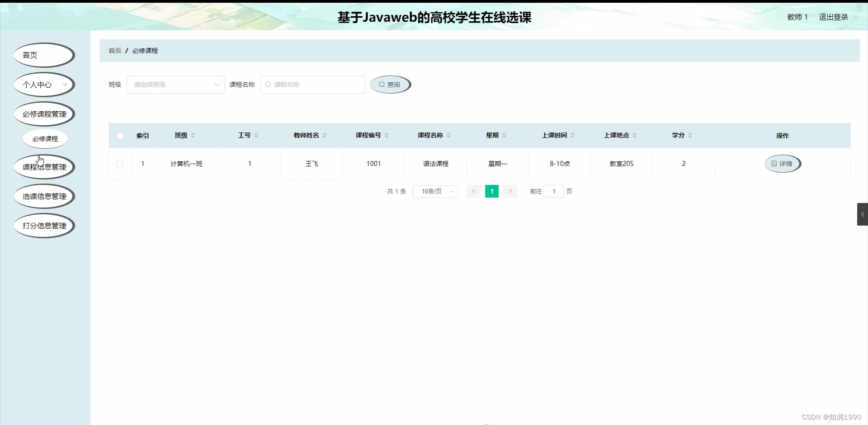Image resolution: width=868 pixels, height=425 pixels.
Task: Navigate to 首页 via the breadcrumb
Action: click(x=114, y=51)
